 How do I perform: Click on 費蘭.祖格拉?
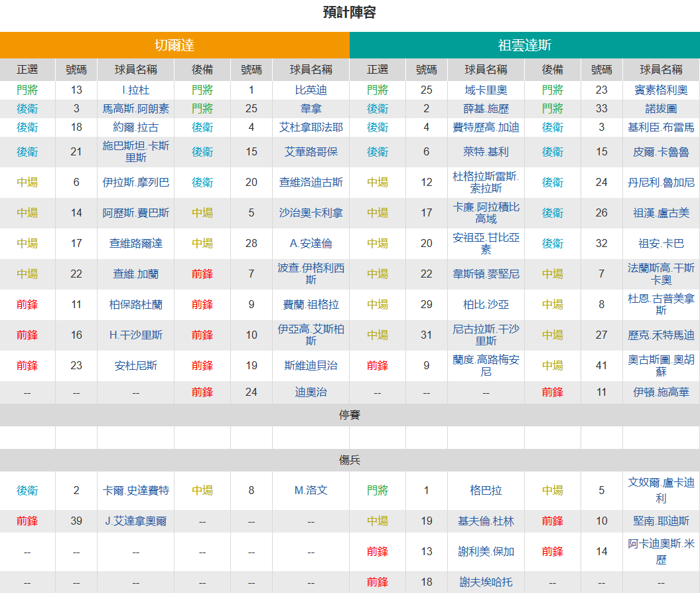point(311,304)
